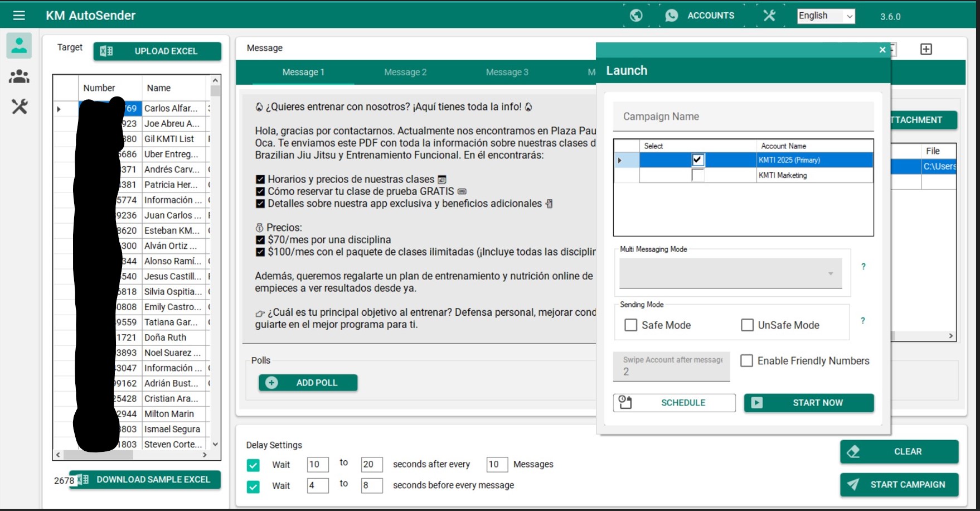Toggle Enable Friendly Numbers checkbox
980x511 pixels.
[x=746, y=361]
